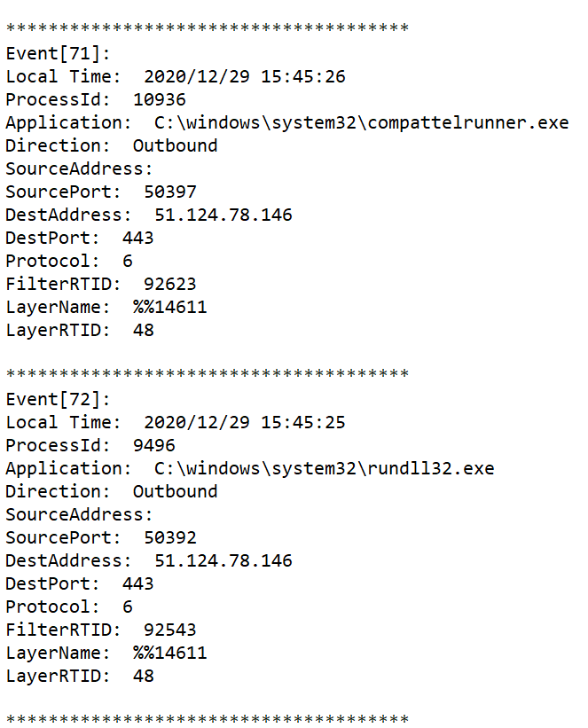Click the Outbound direction text in Event 72

coord(175,491)
